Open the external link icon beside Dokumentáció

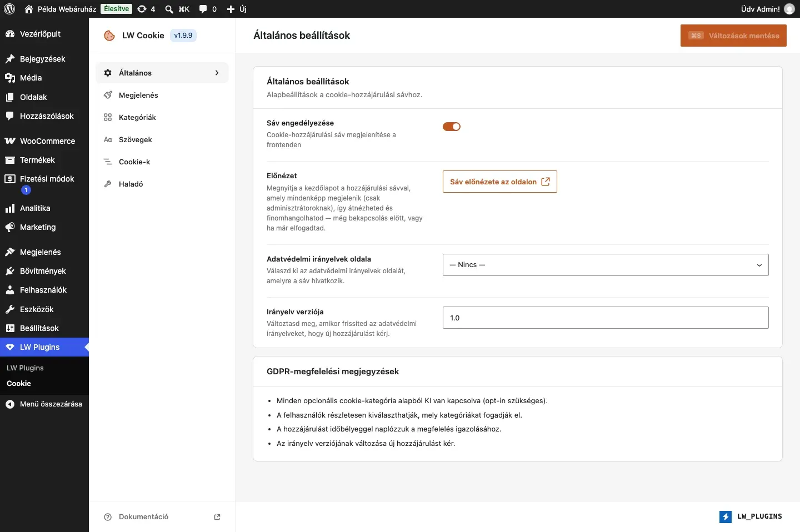(x=217, y=517)
